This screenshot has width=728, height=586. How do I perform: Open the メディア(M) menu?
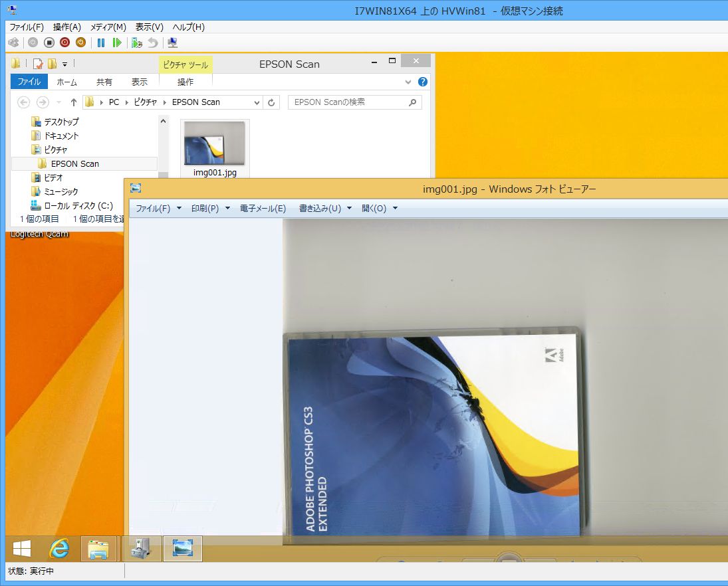point(108,27)
